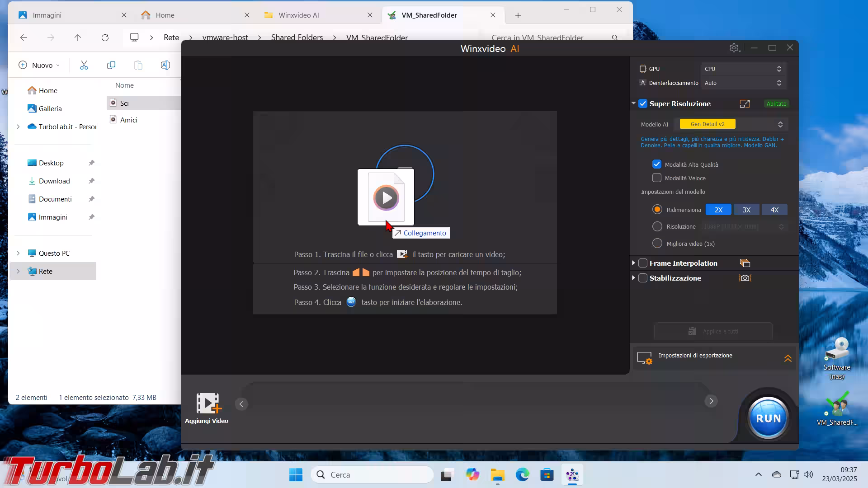Image resolution: width=868 pixels, height=488 pixels.
Task: Open the GPU selection dropdown
Action: (742, 69)
